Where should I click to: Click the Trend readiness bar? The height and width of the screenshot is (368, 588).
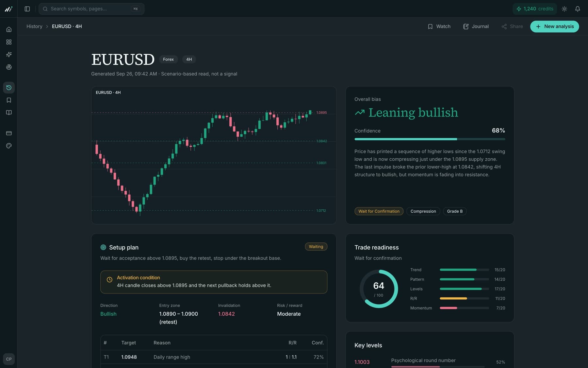464,270
